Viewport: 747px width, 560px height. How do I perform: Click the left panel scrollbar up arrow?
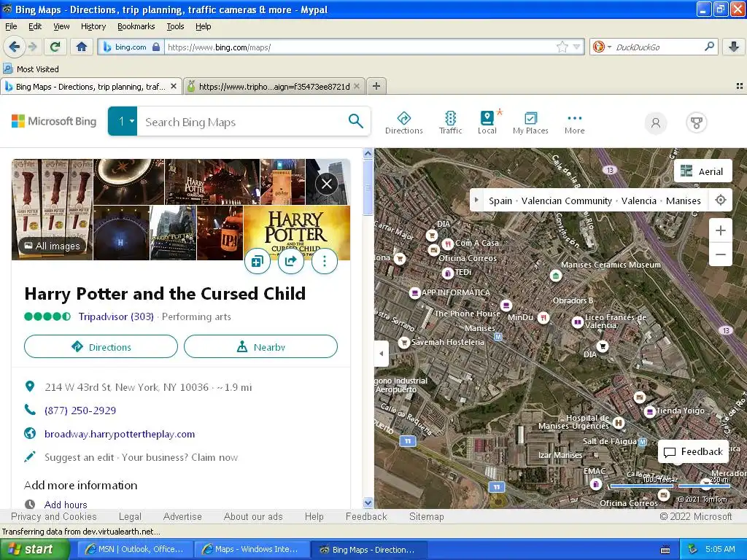click(368, 153)
